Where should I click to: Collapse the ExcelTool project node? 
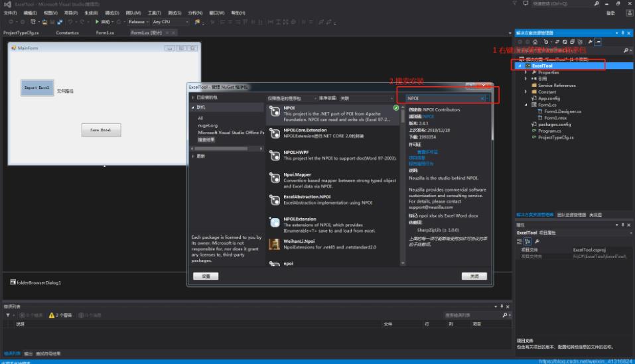[x=520, y=66]
